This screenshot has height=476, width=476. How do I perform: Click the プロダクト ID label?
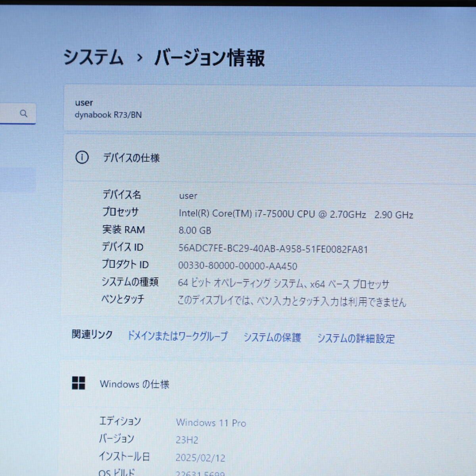[125, 264]
